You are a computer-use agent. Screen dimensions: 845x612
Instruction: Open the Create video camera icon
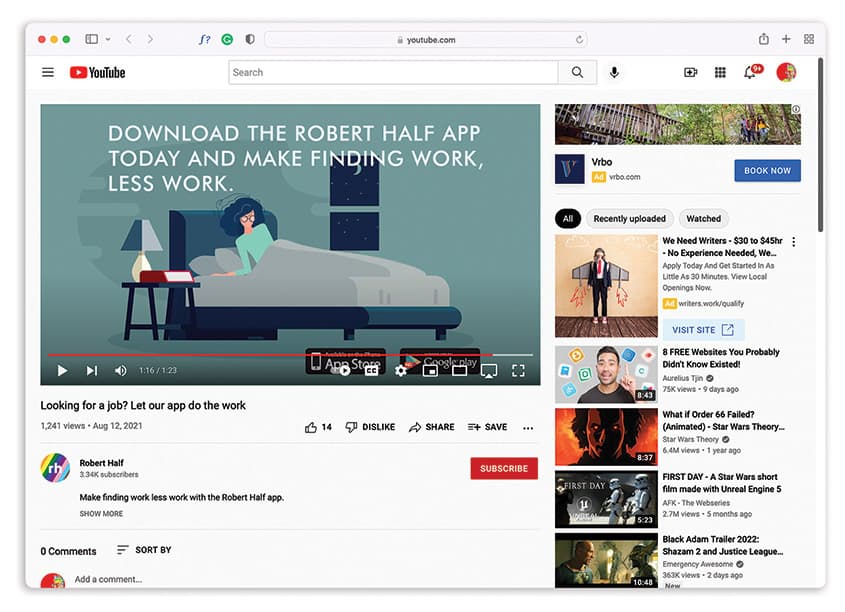coord(690,72)
